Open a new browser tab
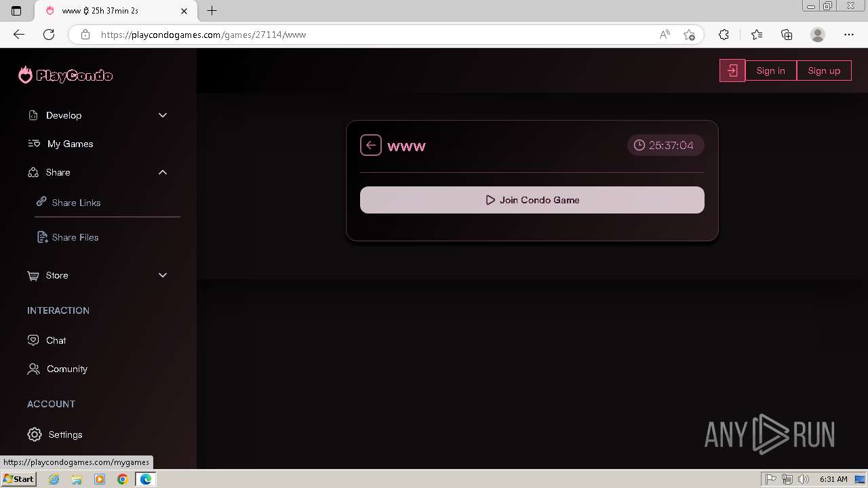868x488 pixels. click(x=212, y=11)
